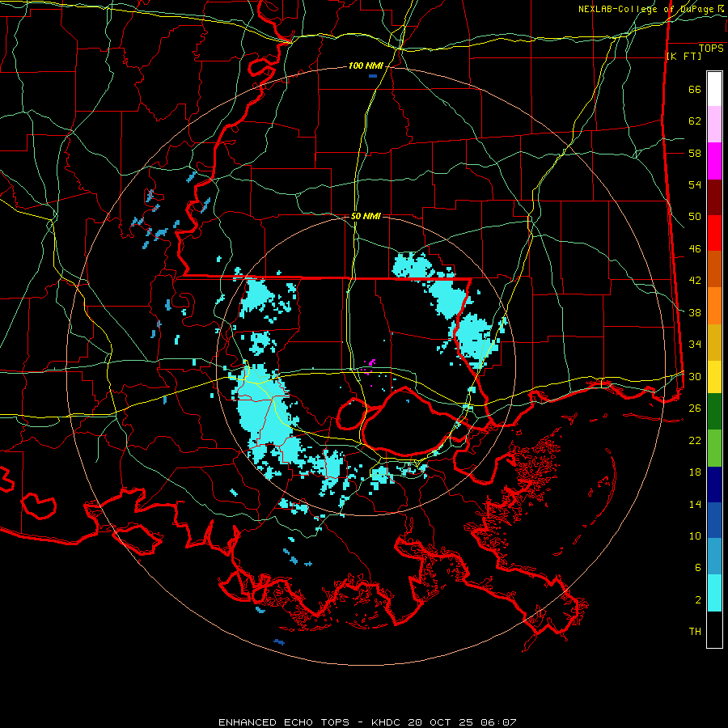Click the cyan legend swatch
The height and width of the screenshot is (728, 728).
[714, 593]
